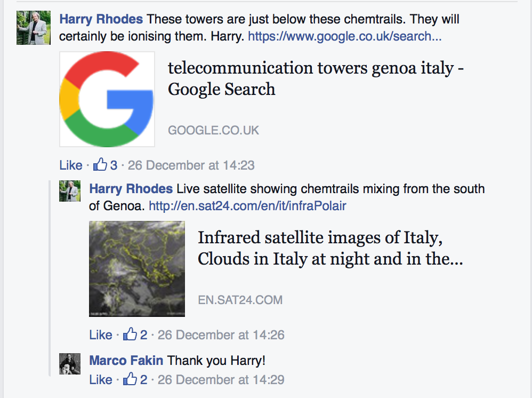Click thumbs-up icon on sat24 reply
Image resolution: width=532 pixels, height=398 pixels.
pos(130,335)
